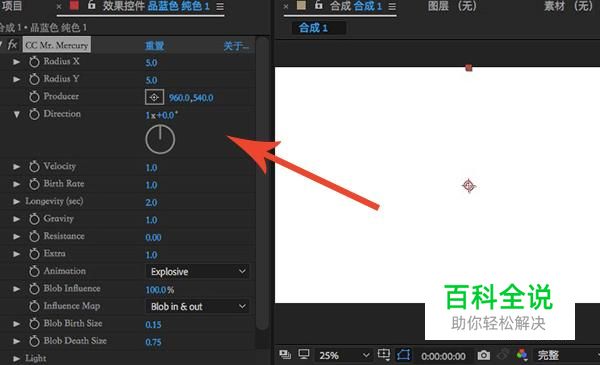This screenshot has height=365, width=600.
Task: Click the show snapshot icon
Action: click(503, 355)
